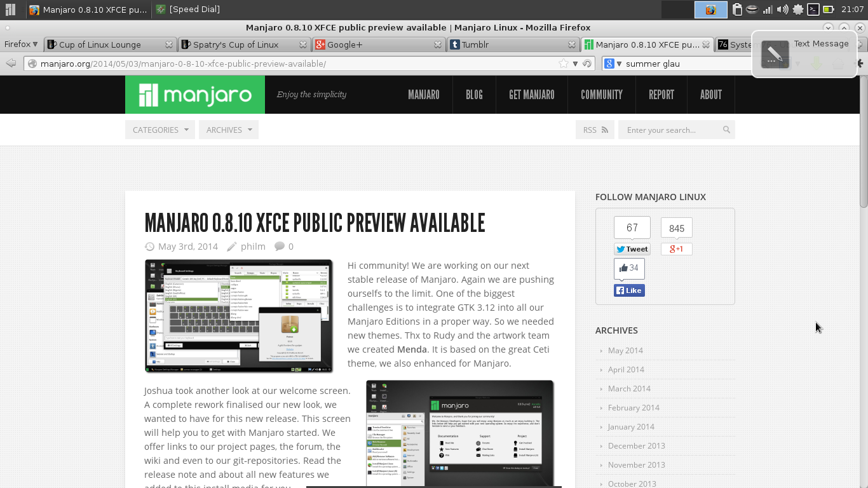
Task: Go back with the browser back arrow
Action: (x=11, y=64)
